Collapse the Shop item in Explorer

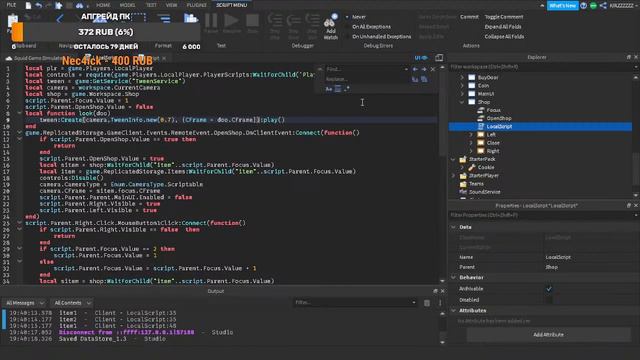point(462,102)
